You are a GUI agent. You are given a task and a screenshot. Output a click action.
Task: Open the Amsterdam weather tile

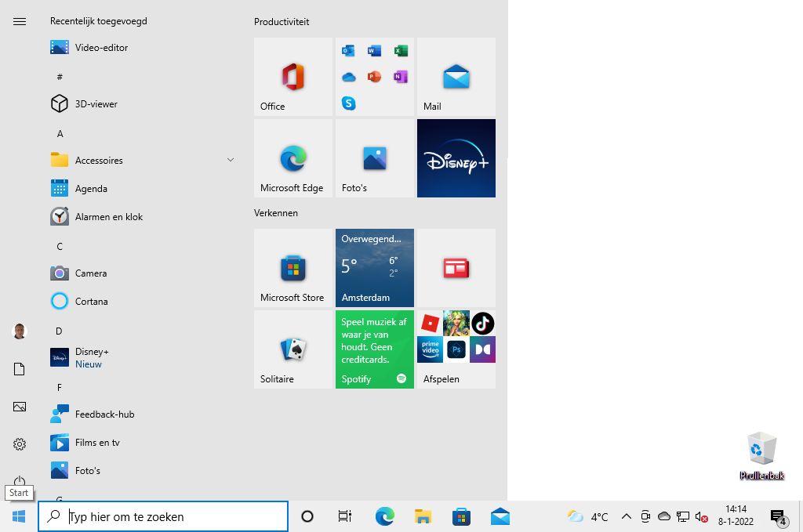pyautogui.click(x=374, y=268)
